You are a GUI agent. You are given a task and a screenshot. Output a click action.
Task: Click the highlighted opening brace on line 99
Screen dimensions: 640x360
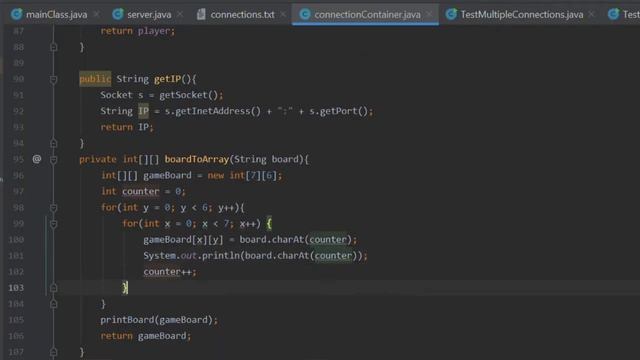tap(269, 224)
